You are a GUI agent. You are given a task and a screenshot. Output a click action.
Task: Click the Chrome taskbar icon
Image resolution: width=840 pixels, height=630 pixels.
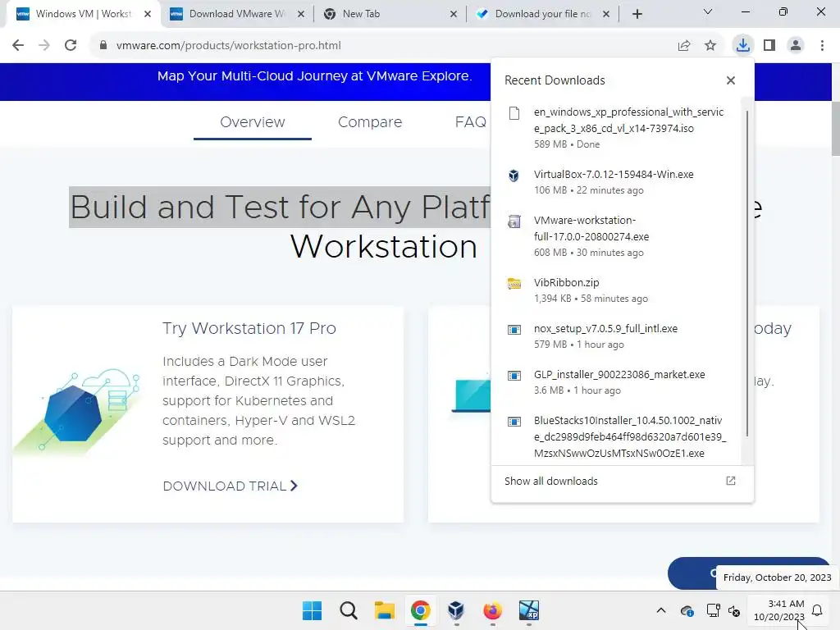pos(421,610)
